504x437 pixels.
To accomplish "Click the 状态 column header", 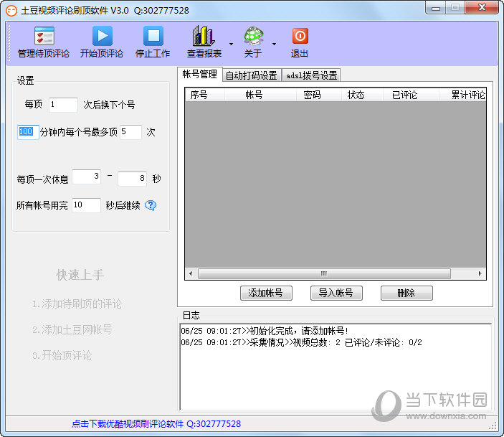I will tap(362, 95).
